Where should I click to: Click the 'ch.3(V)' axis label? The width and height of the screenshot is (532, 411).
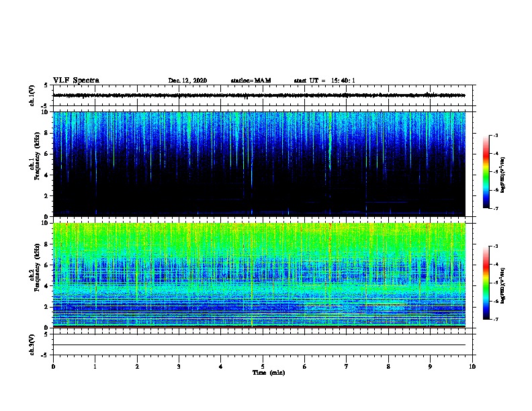[32, 345]
